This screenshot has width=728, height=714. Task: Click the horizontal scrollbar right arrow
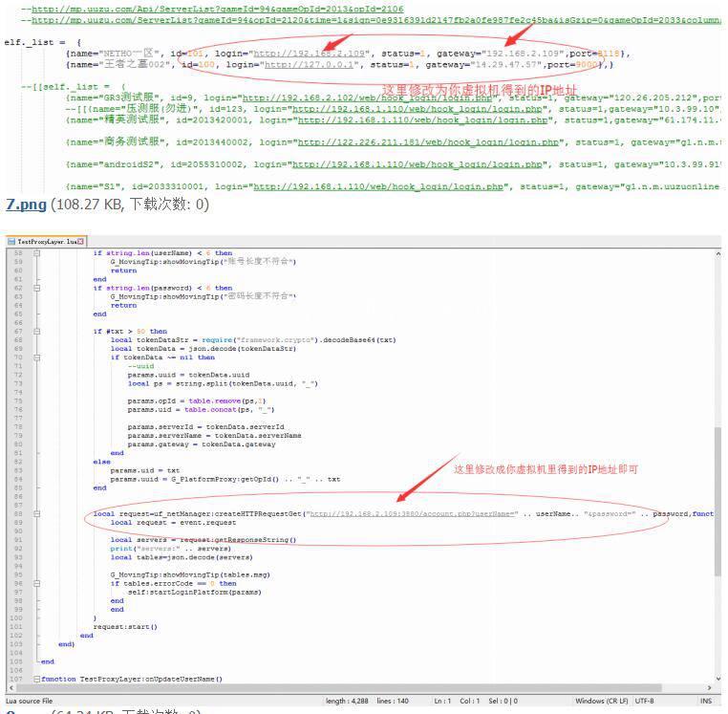coord(708,688)
